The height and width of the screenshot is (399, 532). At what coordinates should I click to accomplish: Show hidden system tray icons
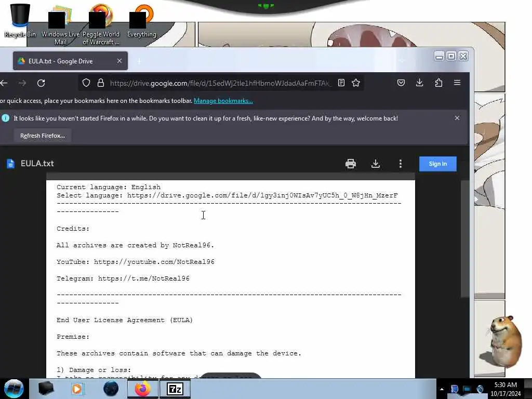click(x=442, y=390)
